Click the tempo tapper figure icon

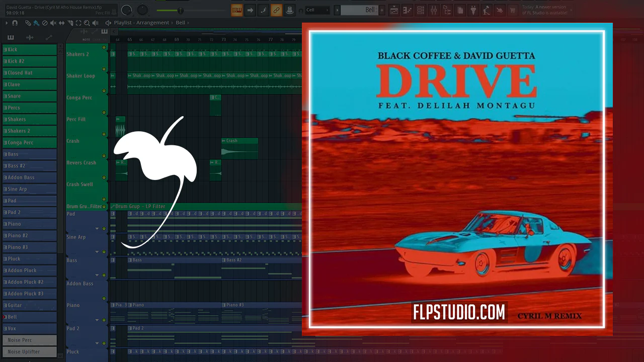(x=487, y=10)
